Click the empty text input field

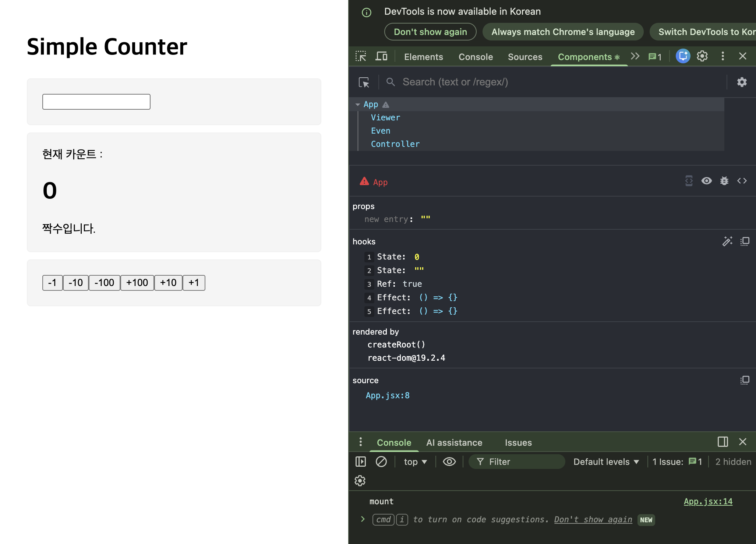pos(96,102)
